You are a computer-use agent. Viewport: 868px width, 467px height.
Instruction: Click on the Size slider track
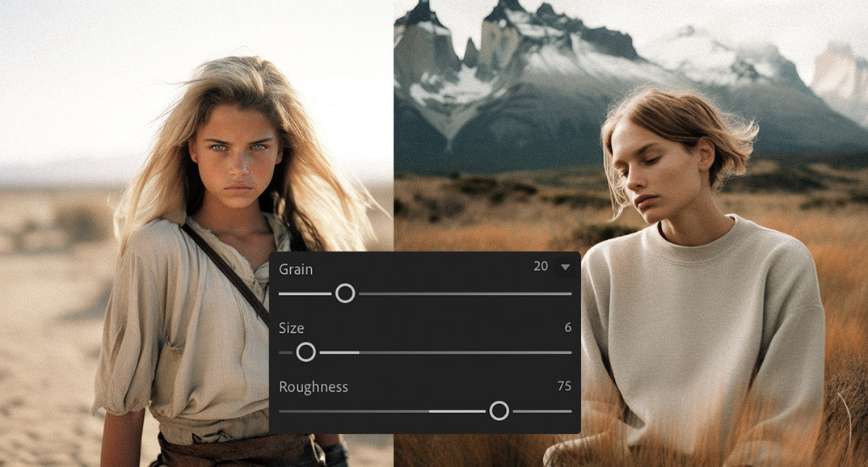[x=445, y=351]
